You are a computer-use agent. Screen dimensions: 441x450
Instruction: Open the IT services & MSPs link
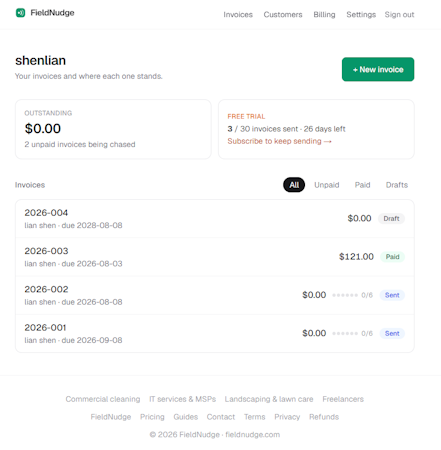tap(182, 399)
